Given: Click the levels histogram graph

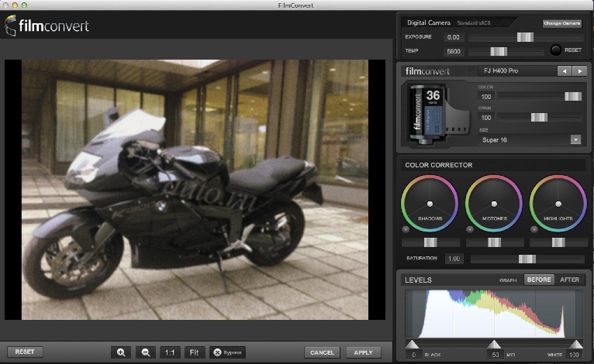Looking at the screenshot, I should click(494, 314).
